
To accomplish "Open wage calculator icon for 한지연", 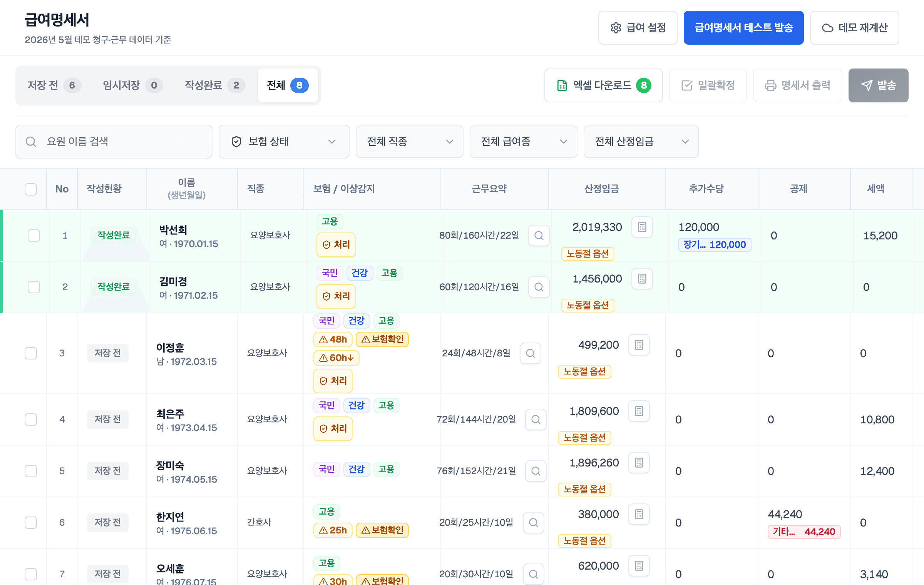I will coord(639,514).
